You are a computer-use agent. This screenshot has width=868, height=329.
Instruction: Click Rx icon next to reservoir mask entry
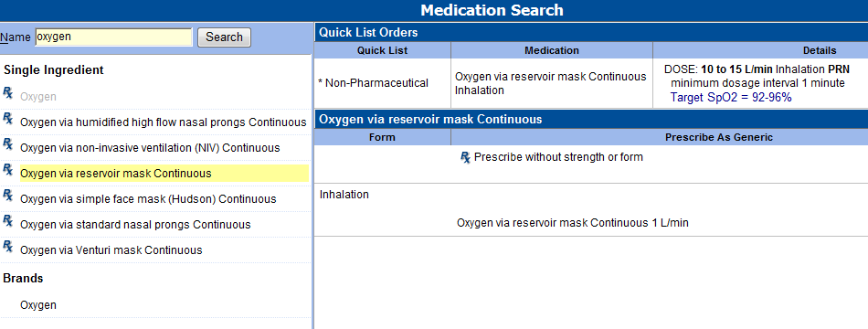[x=7, y=169]
